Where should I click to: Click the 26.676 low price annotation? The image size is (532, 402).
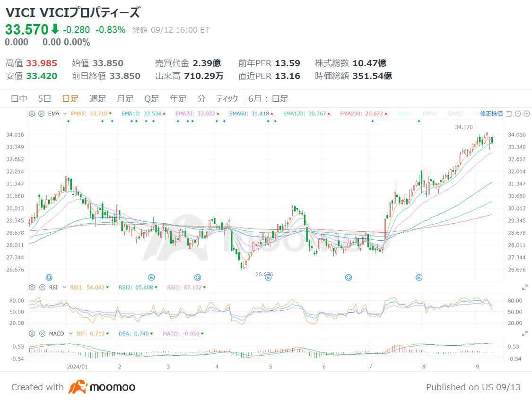264,274
